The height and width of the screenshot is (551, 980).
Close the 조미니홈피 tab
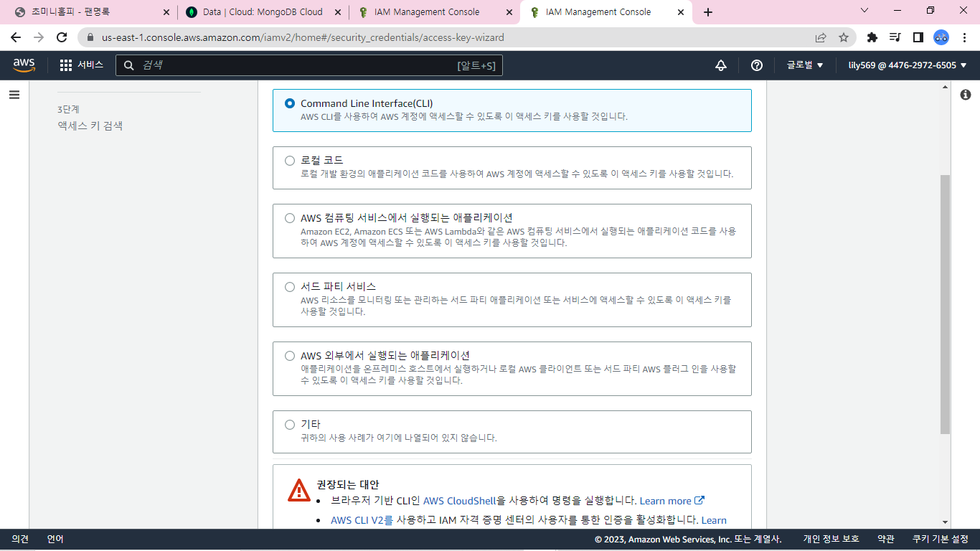tap(166, 12)
